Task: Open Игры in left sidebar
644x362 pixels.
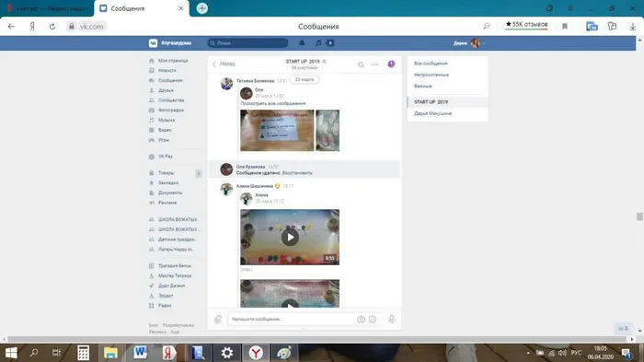Action: tap(164, 140)
